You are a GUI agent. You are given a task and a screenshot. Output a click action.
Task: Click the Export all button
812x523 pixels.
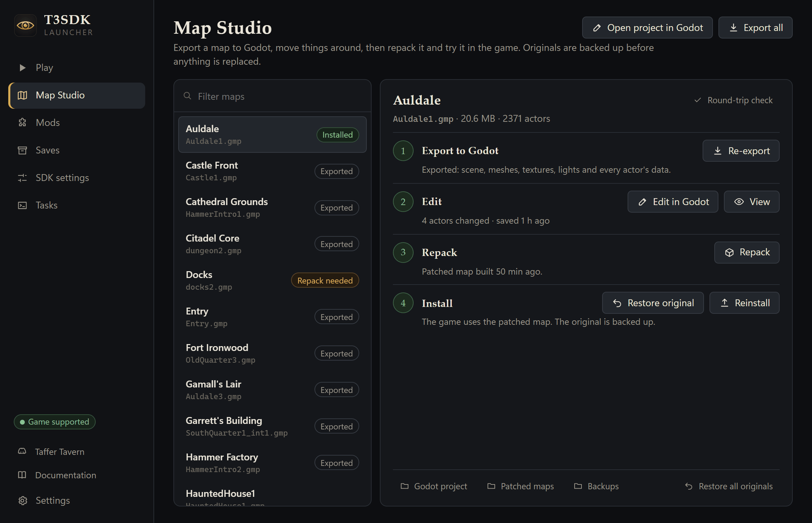[x=756, y=28]
